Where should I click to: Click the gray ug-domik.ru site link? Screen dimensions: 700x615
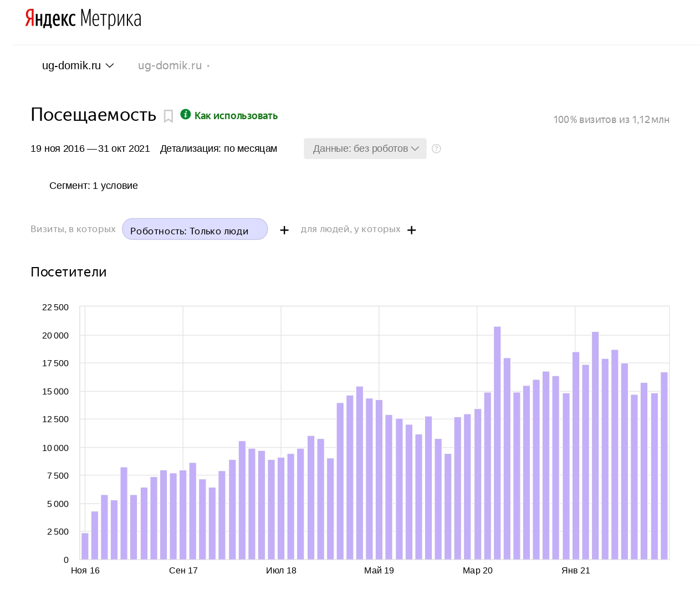(170, 65)
